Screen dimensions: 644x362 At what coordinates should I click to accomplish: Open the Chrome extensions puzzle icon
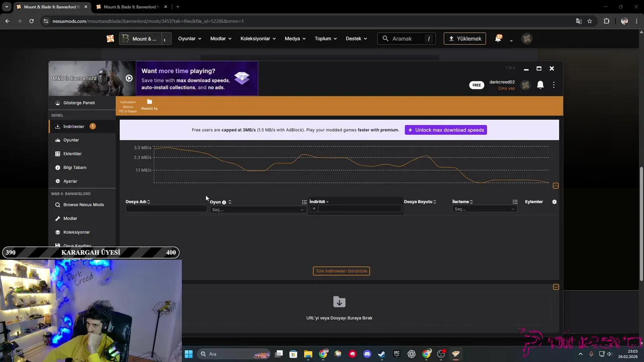coord(606,21)
